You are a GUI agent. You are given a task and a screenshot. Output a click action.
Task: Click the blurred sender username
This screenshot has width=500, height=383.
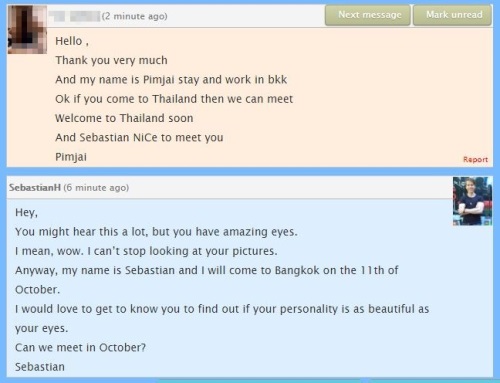(x=74, y=16)
